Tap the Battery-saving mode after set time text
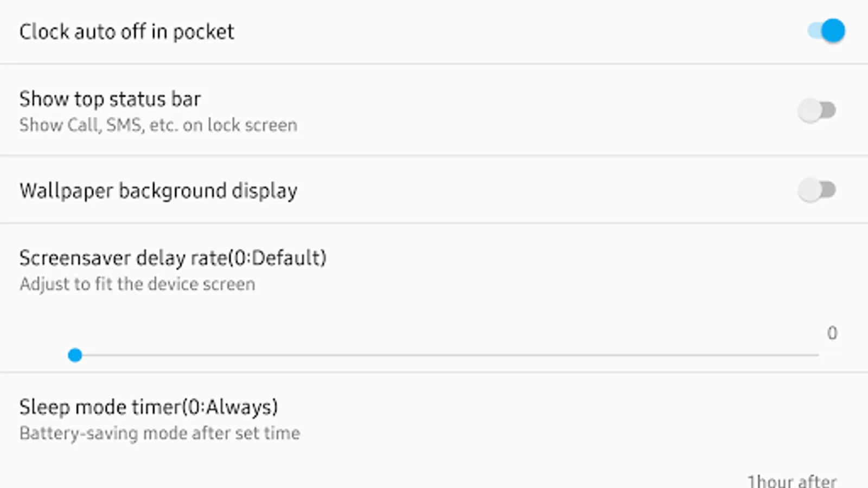This screenshot has height=488, width=868. (159, 433)
